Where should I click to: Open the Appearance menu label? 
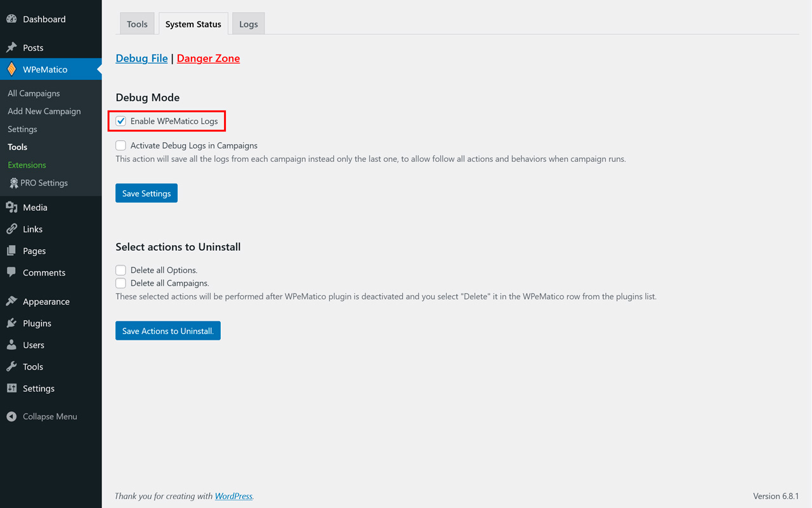46,302
